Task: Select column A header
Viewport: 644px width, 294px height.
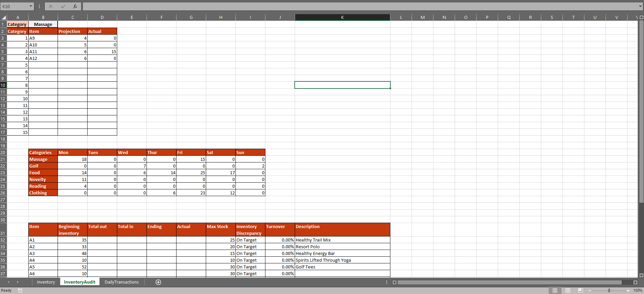Action: pos(18,17)
